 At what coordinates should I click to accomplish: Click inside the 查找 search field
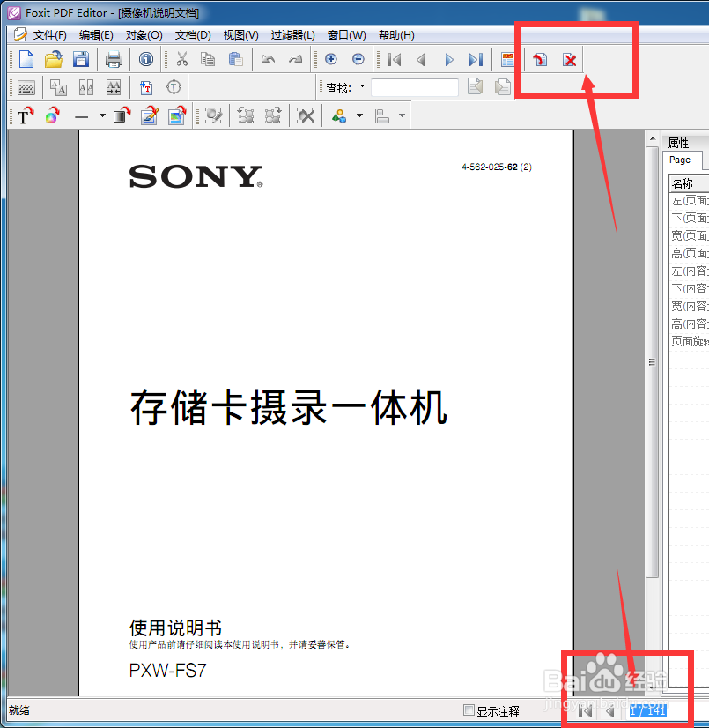[x=414, y=87]
